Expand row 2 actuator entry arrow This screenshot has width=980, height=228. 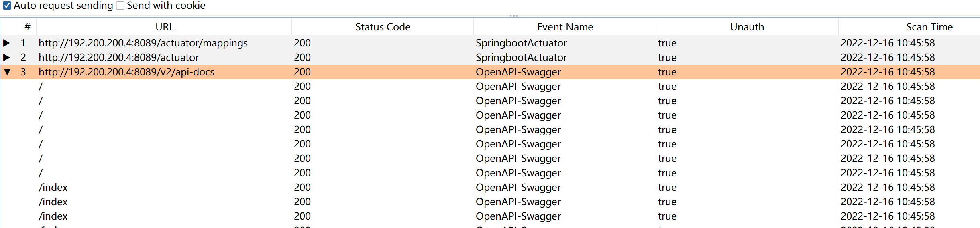point(6,57)
